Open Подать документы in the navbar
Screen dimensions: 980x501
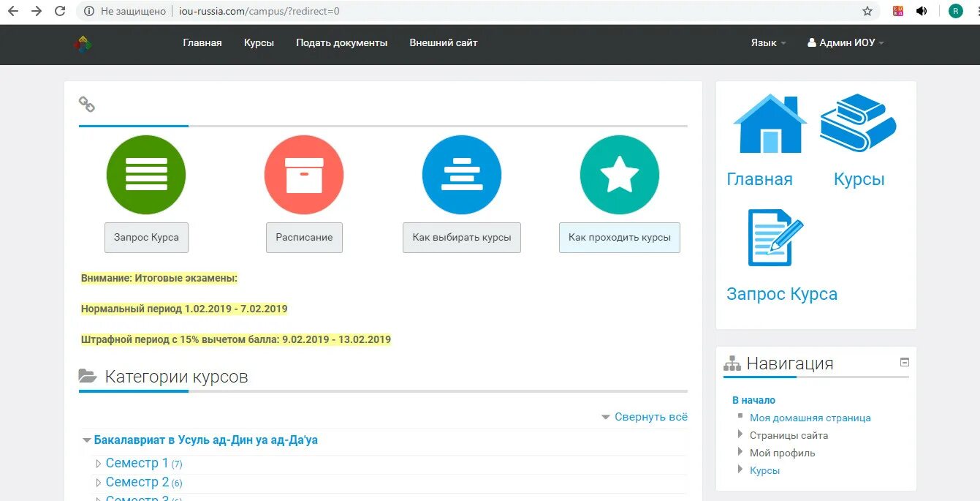[x=342, y=43]
